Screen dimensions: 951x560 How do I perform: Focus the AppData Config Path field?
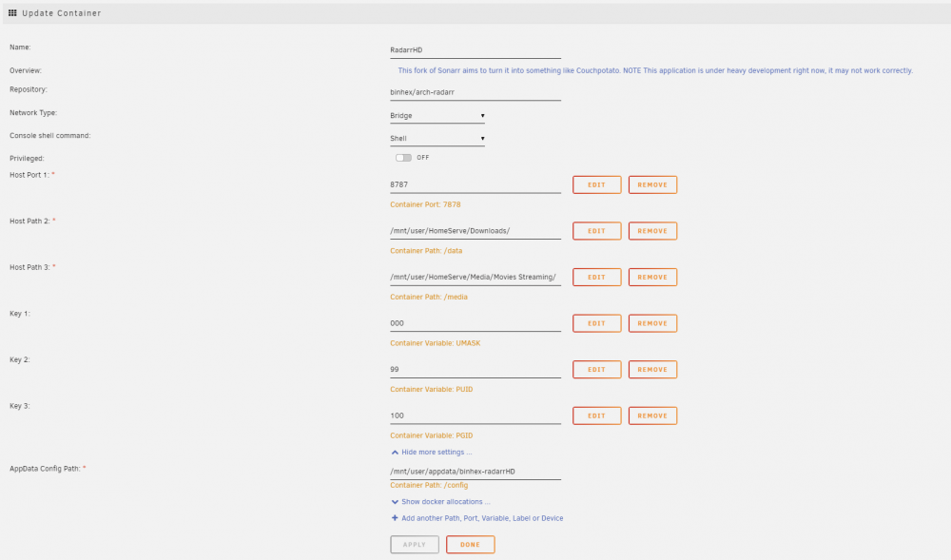tap(475, 472)
